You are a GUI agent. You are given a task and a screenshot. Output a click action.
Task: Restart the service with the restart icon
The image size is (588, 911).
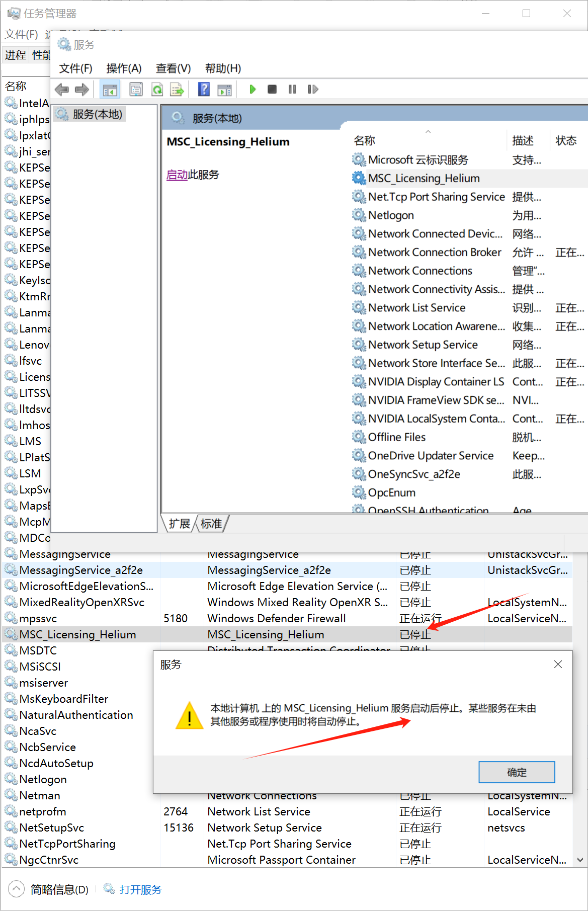pos(313,90)
